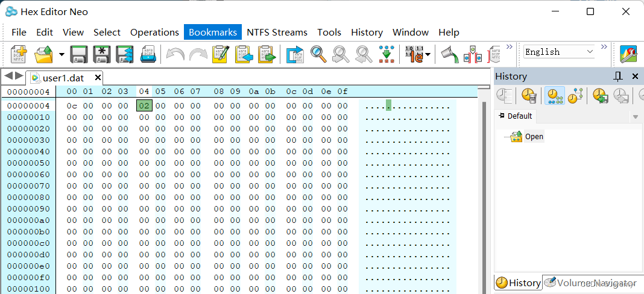Screen dimensions: 644x294
Task: Open the View menu
Action: click(x=73, y=33)
